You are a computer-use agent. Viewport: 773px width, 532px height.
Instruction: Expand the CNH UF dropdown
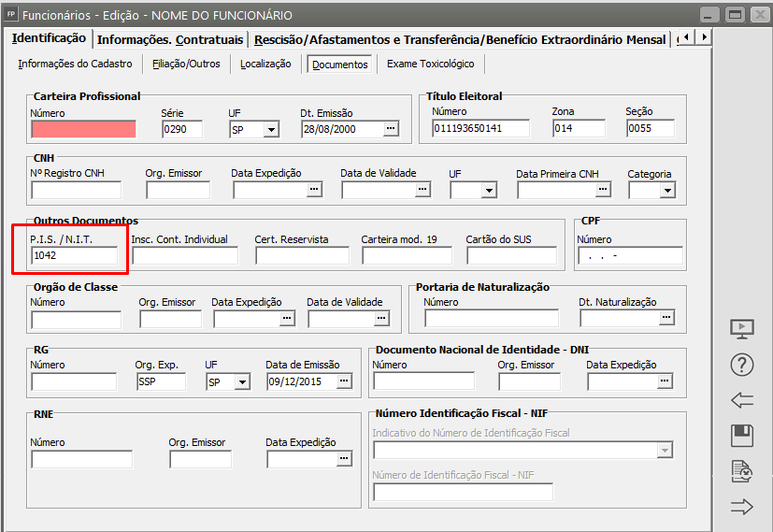tap(488, 191)
